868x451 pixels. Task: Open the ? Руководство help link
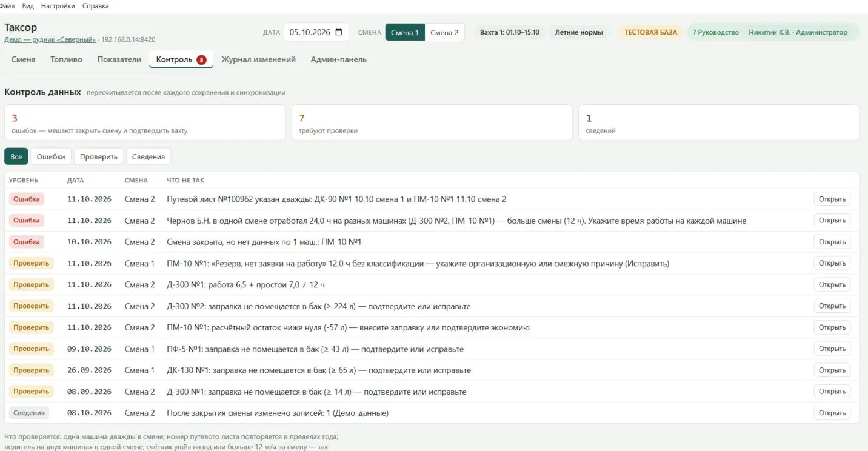point(716,32)
